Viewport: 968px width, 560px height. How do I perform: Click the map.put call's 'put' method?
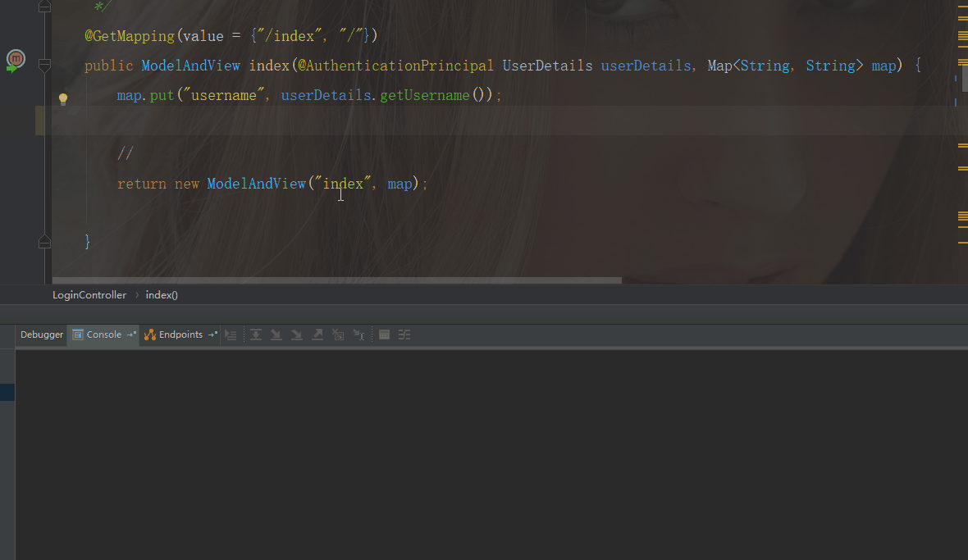click(162, 95)
